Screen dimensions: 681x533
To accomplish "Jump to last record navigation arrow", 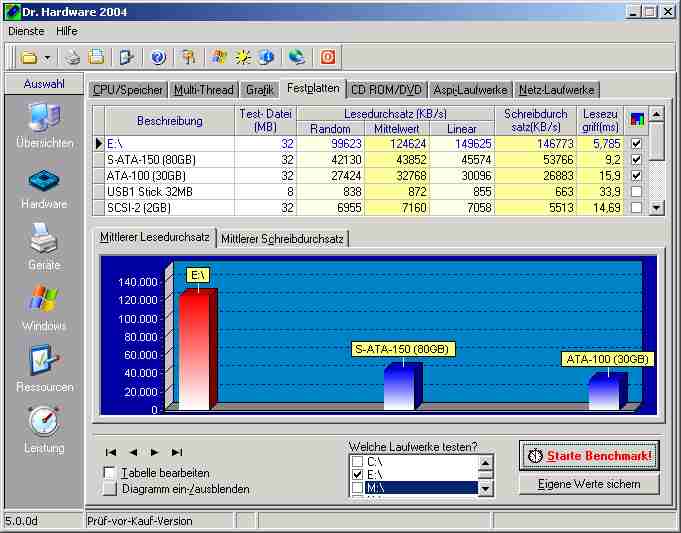I will (x=177, y=452).
